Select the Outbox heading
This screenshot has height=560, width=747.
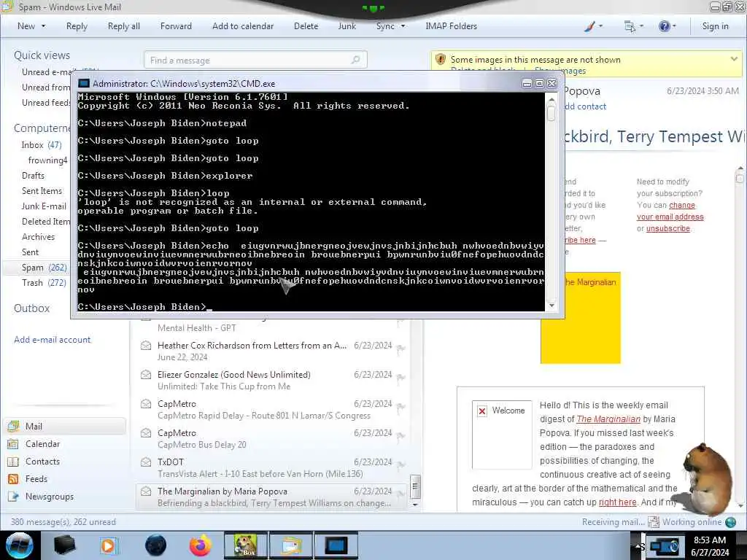point(32,308)
